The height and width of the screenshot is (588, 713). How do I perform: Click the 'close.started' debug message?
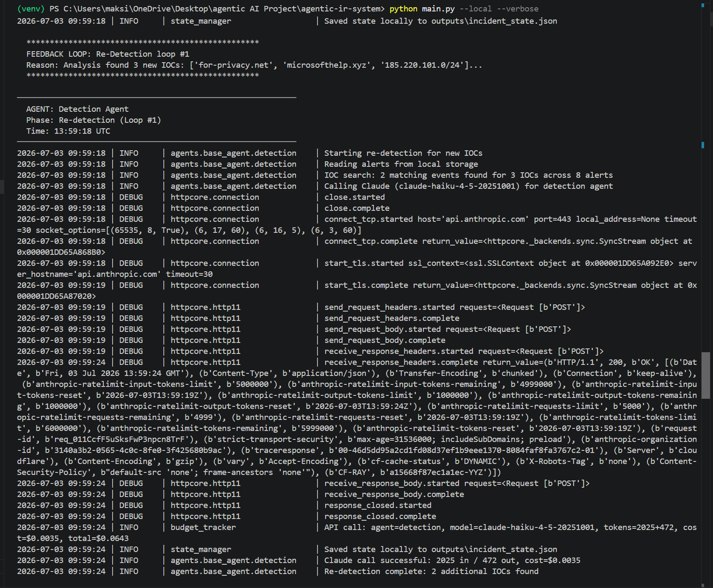pos(355,197)
